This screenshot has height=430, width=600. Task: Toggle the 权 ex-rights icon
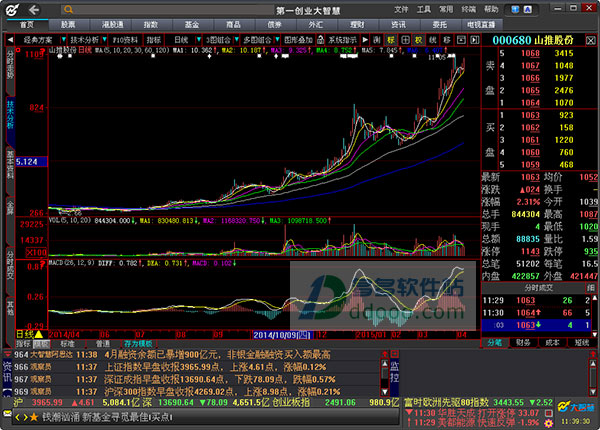pos(419,40)
